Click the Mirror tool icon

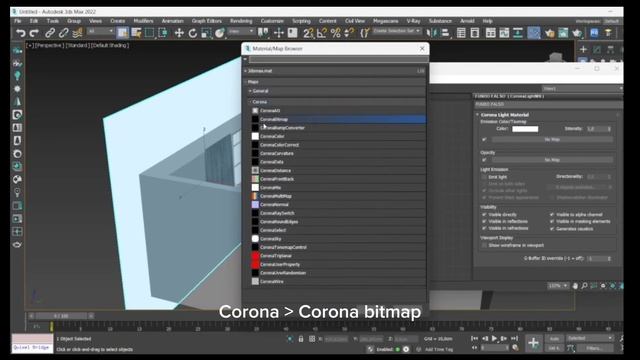(x=431, y=33)
